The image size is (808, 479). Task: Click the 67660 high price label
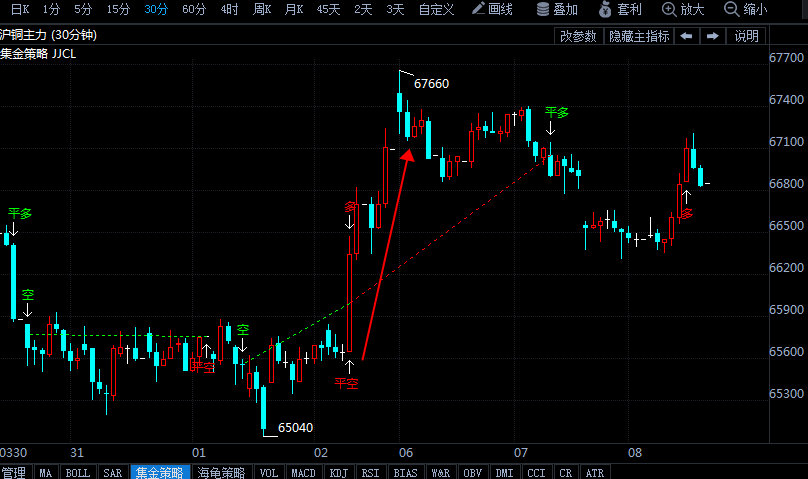431,83
